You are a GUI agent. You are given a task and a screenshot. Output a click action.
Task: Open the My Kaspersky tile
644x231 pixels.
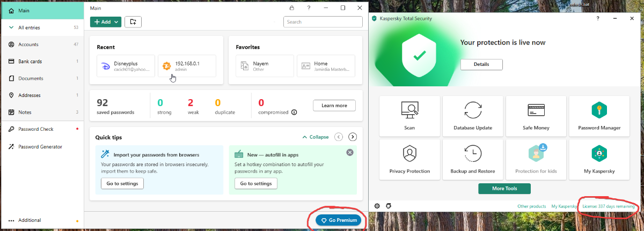tap(599, 159)
